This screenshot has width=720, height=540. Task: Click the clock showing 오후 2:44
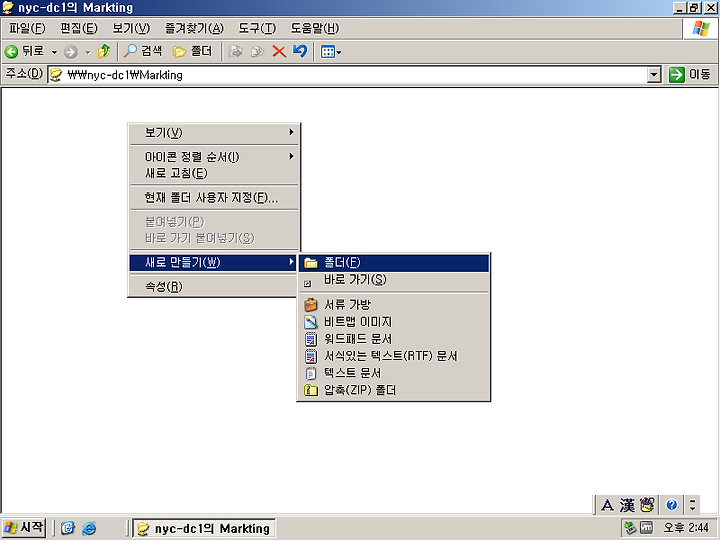[686, 528]
